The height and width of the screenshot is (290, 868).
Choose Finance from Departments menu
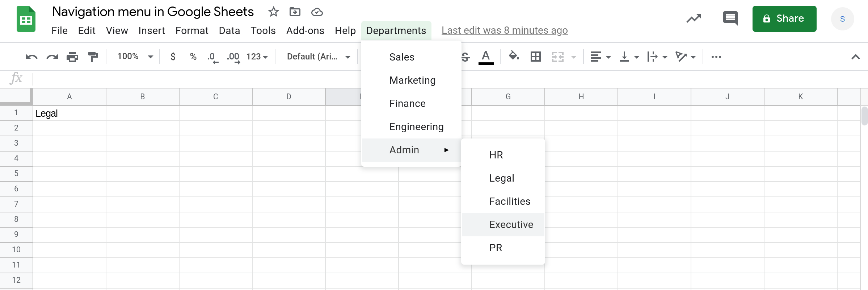[x=411, y=103]
